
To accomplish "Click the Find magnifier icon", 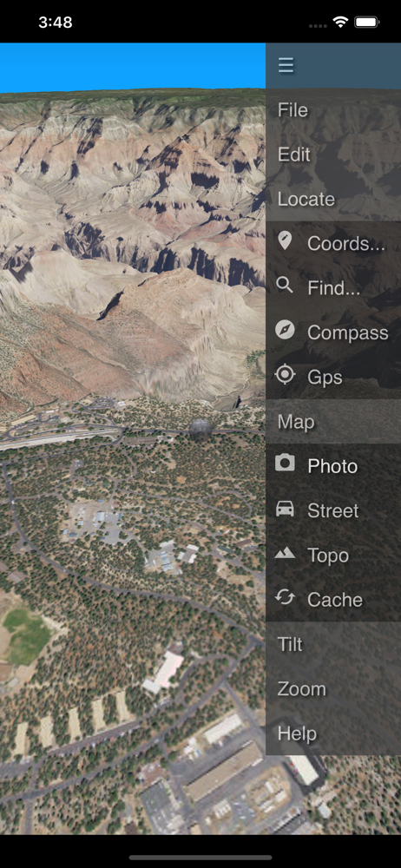I will (285, 286).
